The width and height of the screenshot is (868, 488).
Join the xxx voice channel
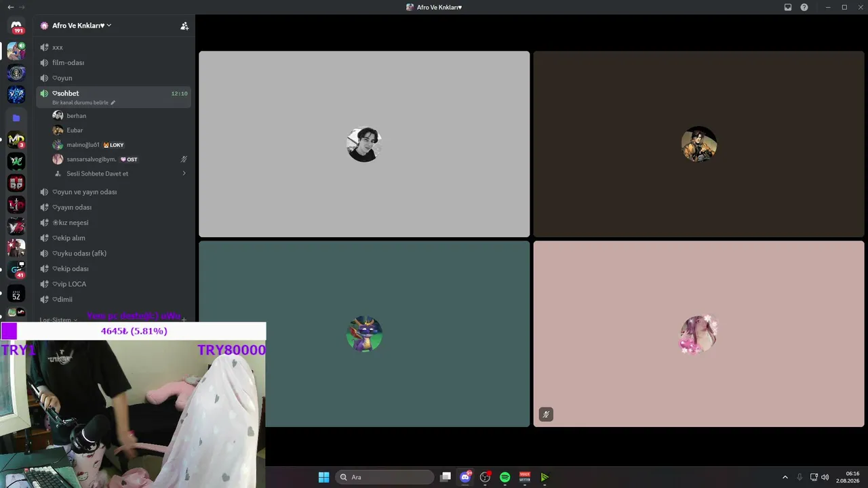(x=113, y=47)
